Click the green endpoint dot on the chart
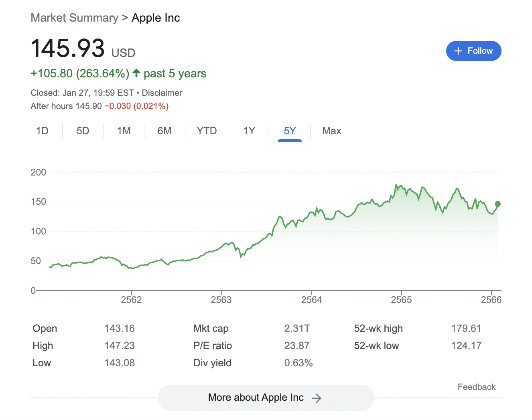 (498, 204)
